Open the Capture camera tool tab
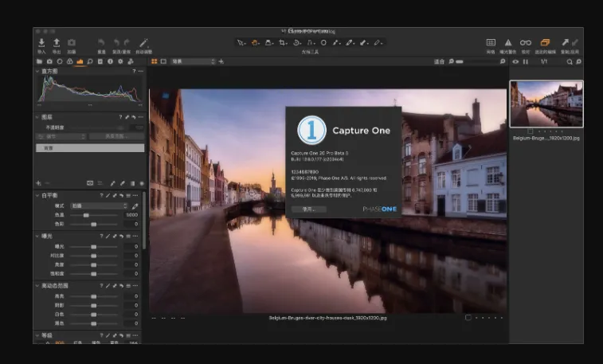The image size is (603, 364). pos(49,61)
